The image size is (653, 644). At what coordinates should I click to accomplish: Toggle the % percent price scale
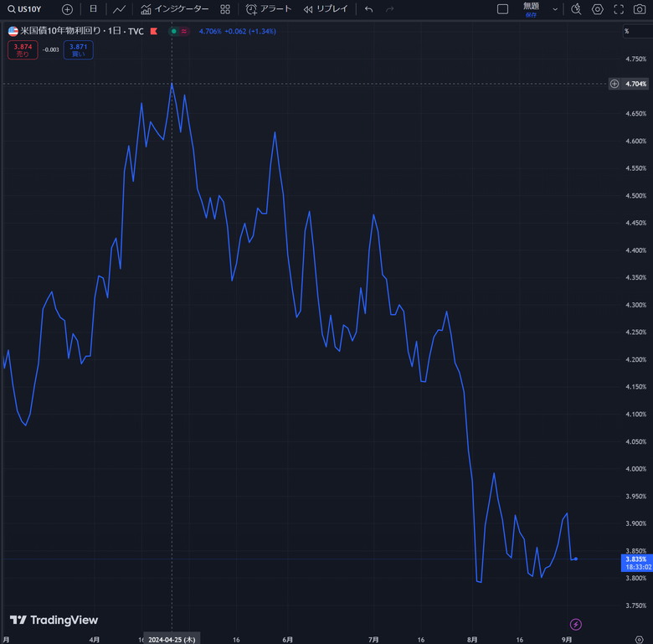(x=626, y=31)
